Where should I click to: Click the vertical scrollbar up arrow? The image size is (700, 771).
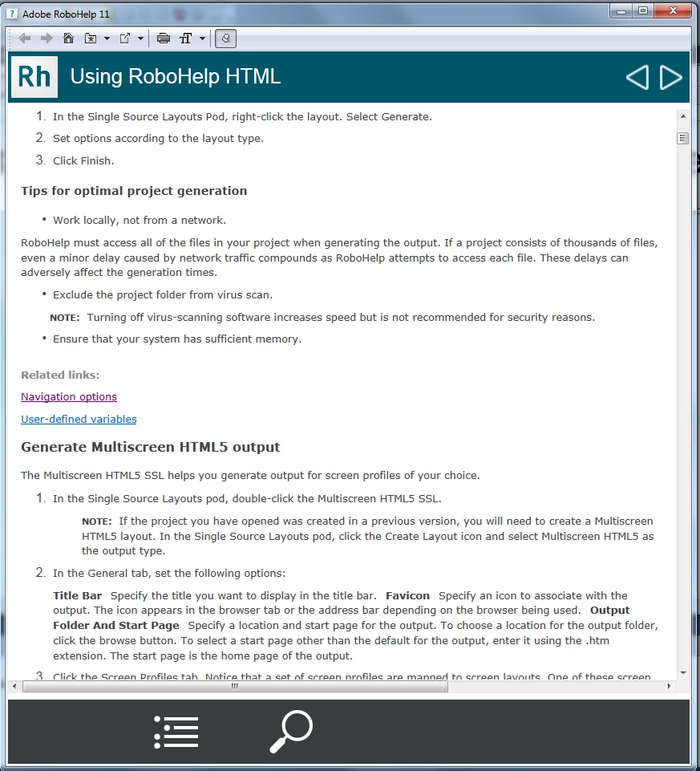click(x=683, y=116)
